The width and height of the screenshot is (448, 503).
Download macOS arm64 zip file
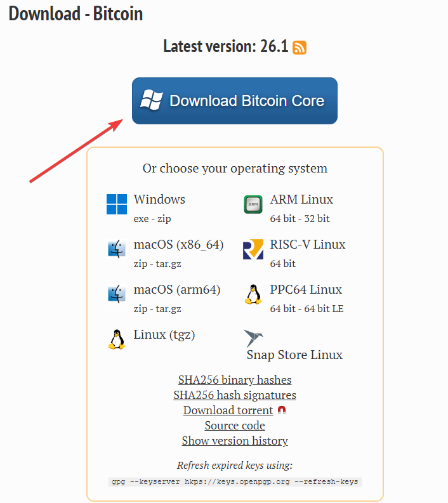click(140, 309)
